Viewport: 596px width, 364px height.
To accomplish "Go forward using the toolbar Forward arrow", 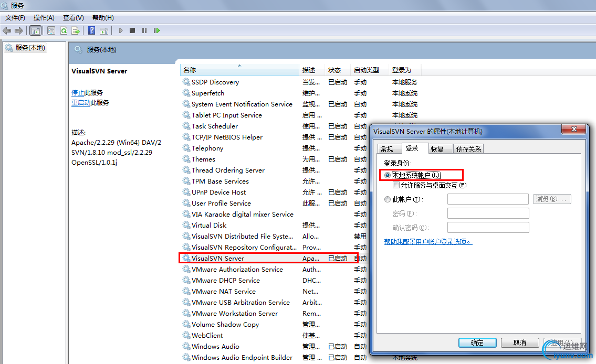I will click(x=18, y=30).
